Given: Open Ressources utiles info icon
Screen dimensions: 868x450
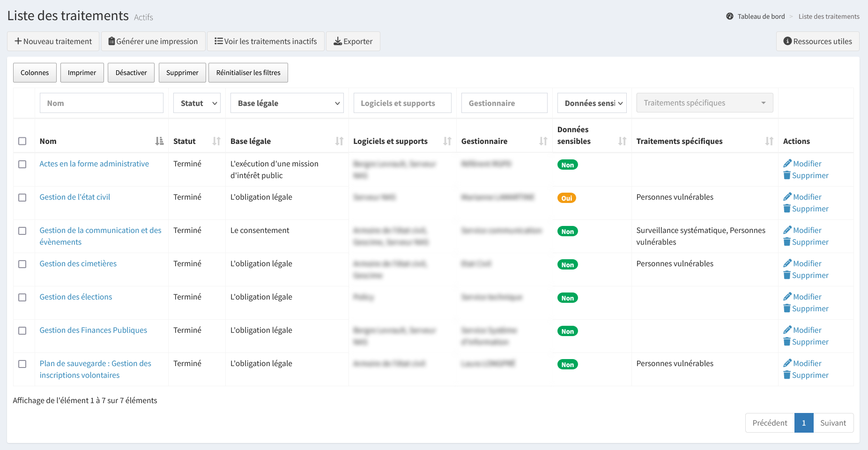Looking at the screenshot, I should [787, 41].
